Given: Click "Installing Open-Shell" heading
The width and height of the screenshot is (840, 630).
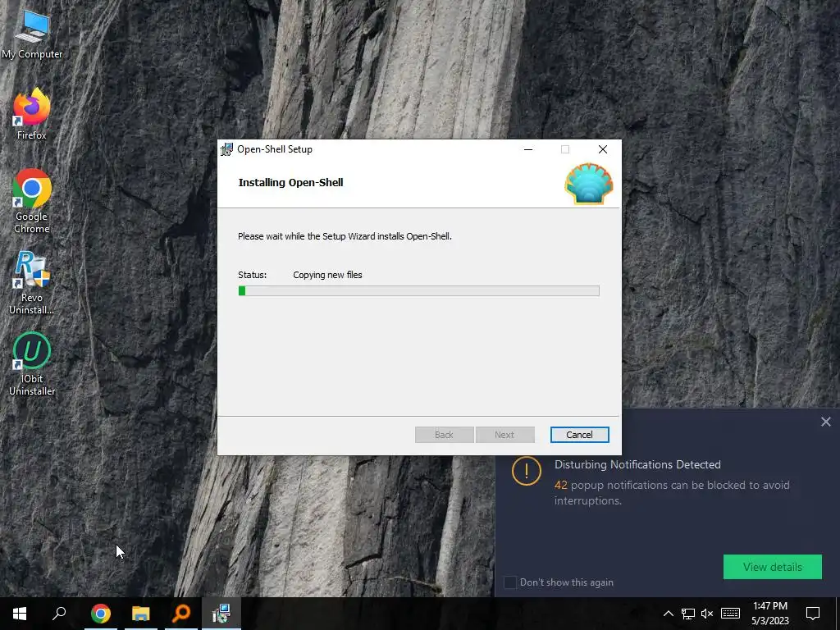Looking at the screenshot, I should click(x=290, y=182).
